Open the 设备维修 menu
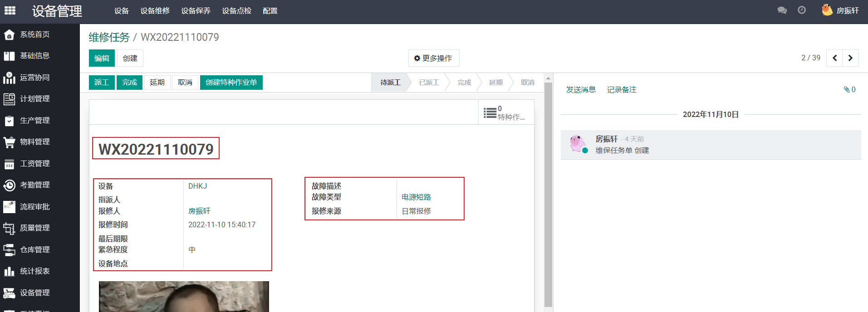 pyautogui.click(x=155, y=11)
